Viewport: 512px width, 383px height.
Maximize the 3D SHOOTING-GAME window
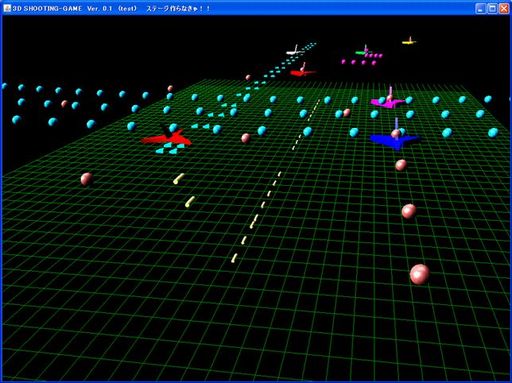point(492,8)
